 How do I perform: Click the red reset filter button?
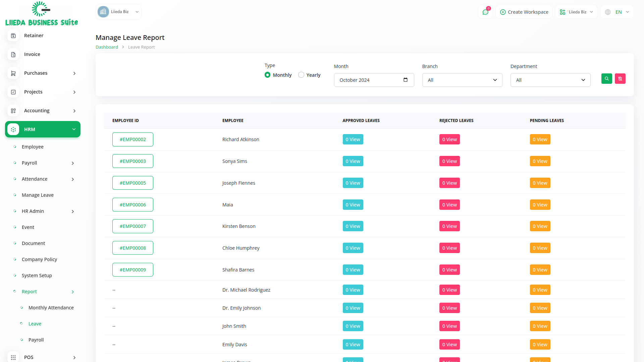[x=620, y=79]
